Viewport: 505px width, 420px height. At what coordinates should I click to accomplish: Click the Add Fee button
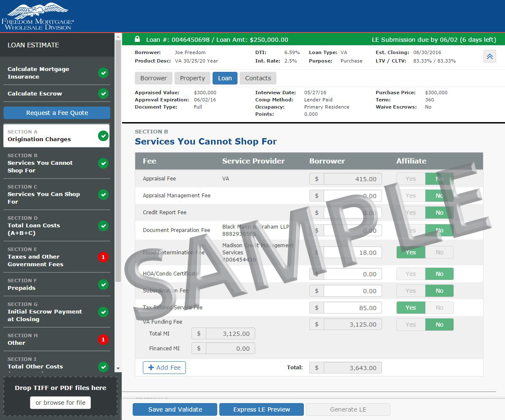click(x=164, y=368)
